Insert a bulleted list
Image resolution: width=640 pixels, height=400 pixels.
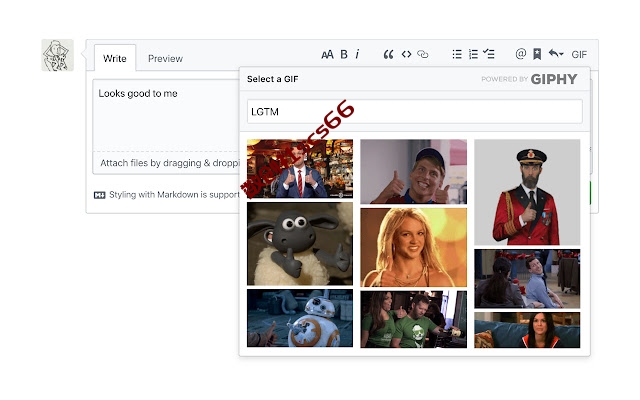coord(457,54)
